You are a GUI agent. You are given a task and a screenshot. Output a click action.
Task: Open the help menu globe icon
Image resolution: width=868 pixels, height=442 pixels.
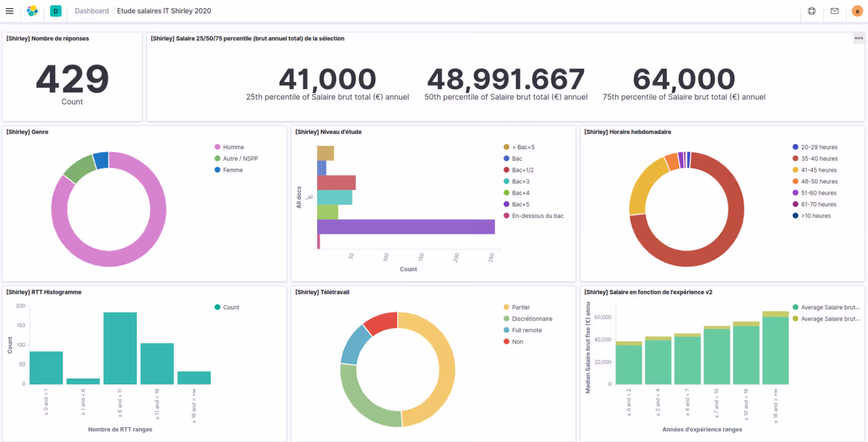(812, 11)
